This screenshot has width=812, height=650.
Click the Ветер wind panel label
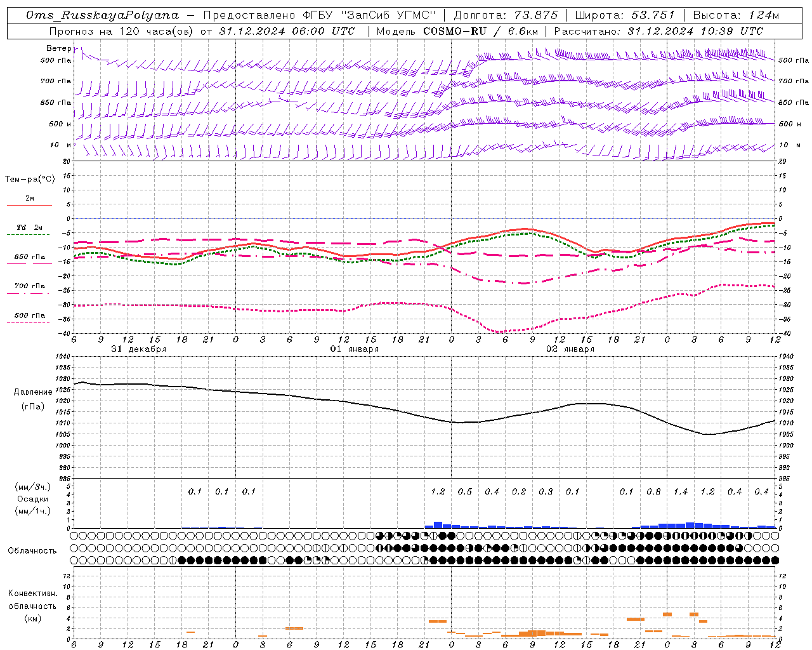pyautogui.click(x=58, y=48)
